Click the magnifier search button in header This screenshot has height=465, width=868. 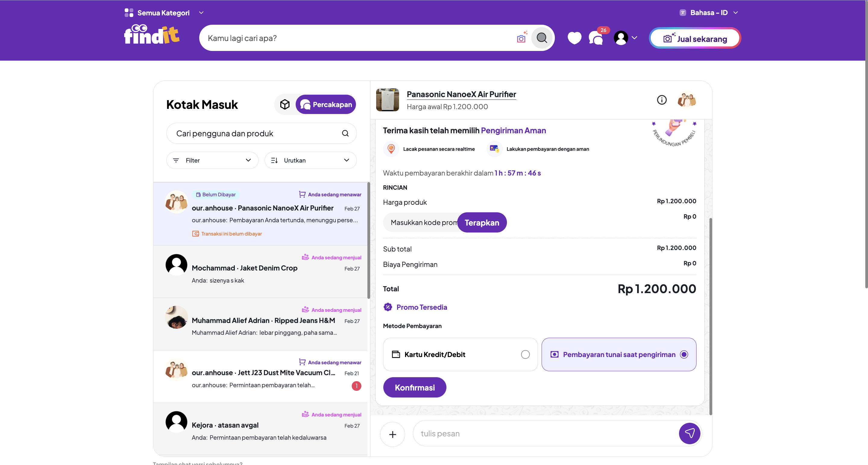click(542, 38)
